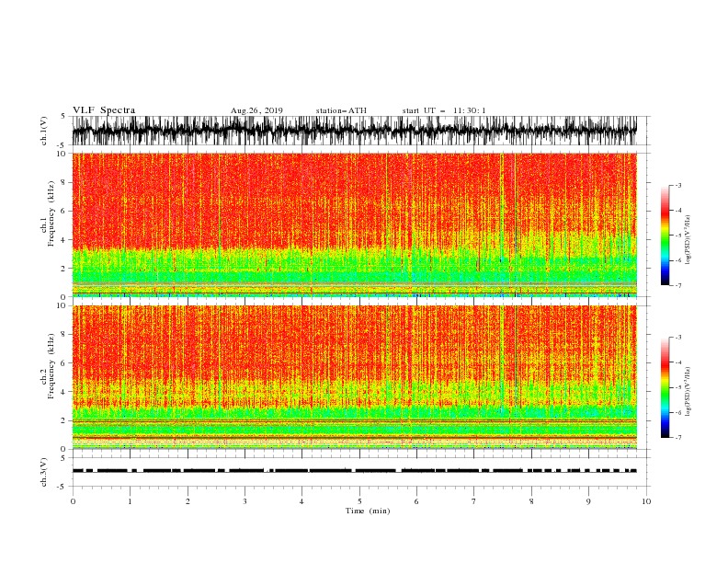Click the '0' tick on time axis
This screenshot has height=563, width=728.
pos(73,501)
